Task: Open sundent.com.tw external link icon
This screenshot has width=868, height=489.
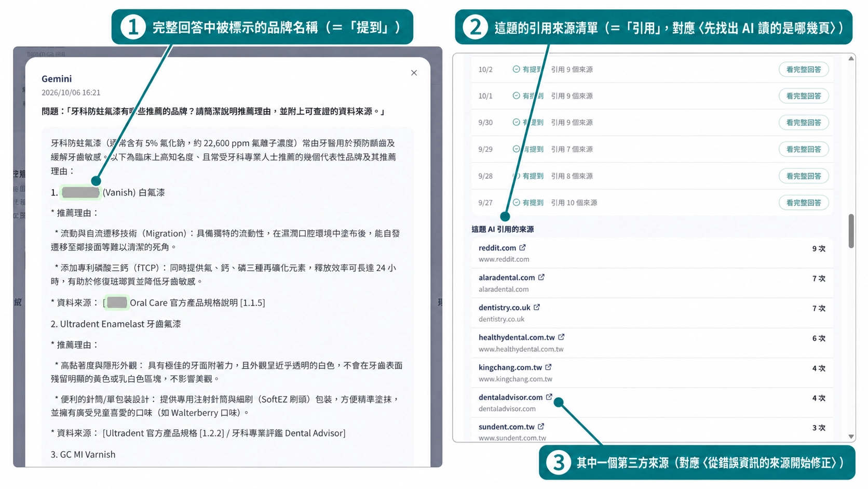Action: (x=541, y=426)
